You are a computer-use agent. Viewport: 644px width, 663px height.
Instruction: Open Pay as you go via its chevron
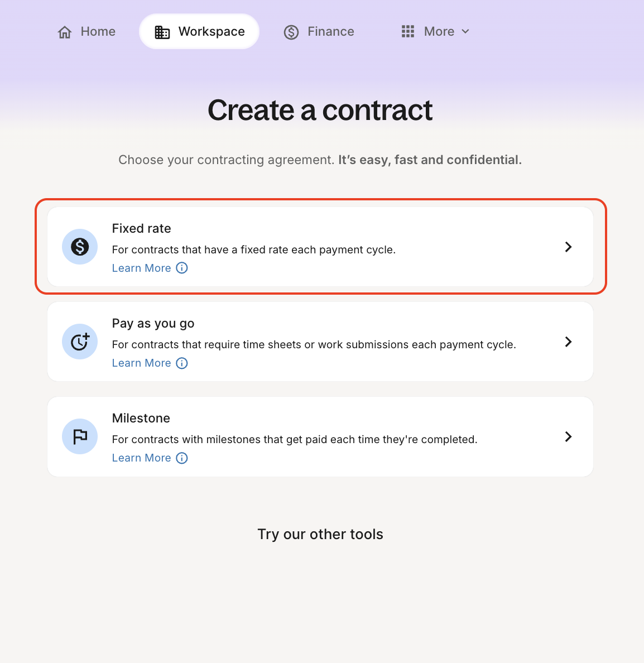pos(568,342)
